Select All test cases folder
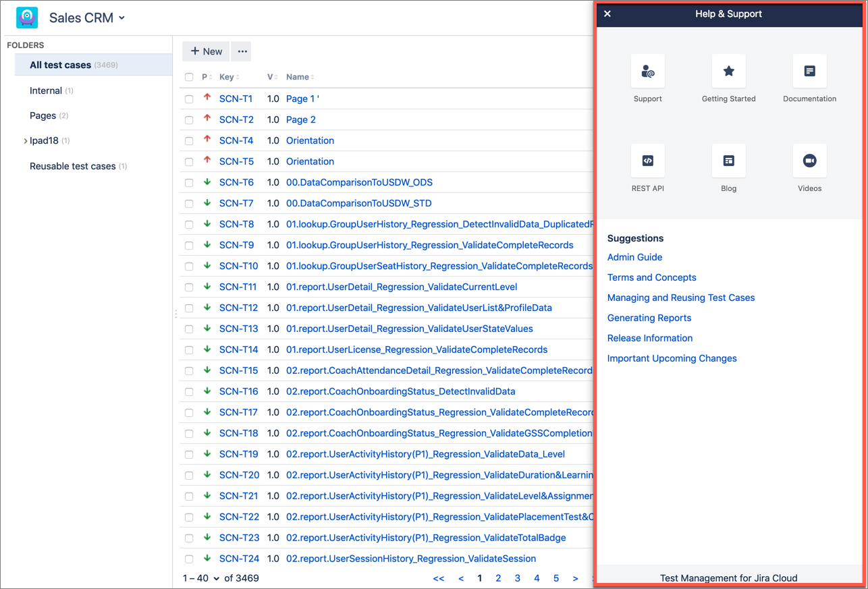Viewport: 868px width, 589px height. [x=61, y=65]
